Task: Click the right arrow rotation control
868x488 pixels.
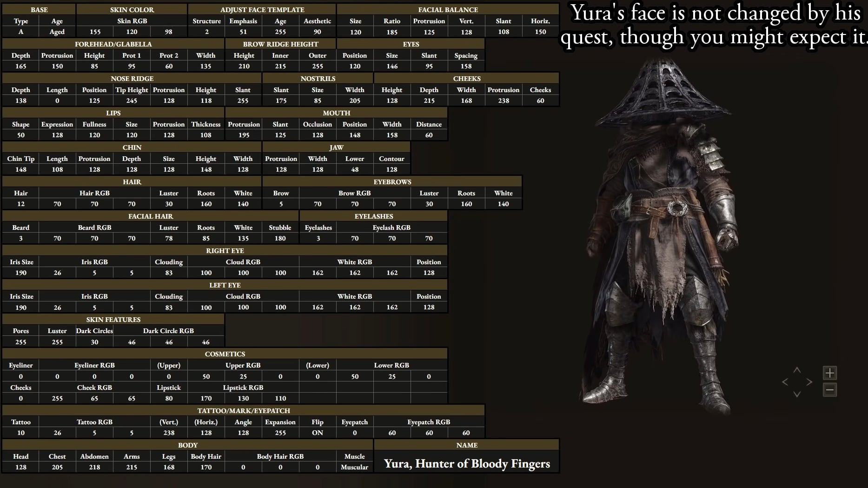Action: click(809, 382)
